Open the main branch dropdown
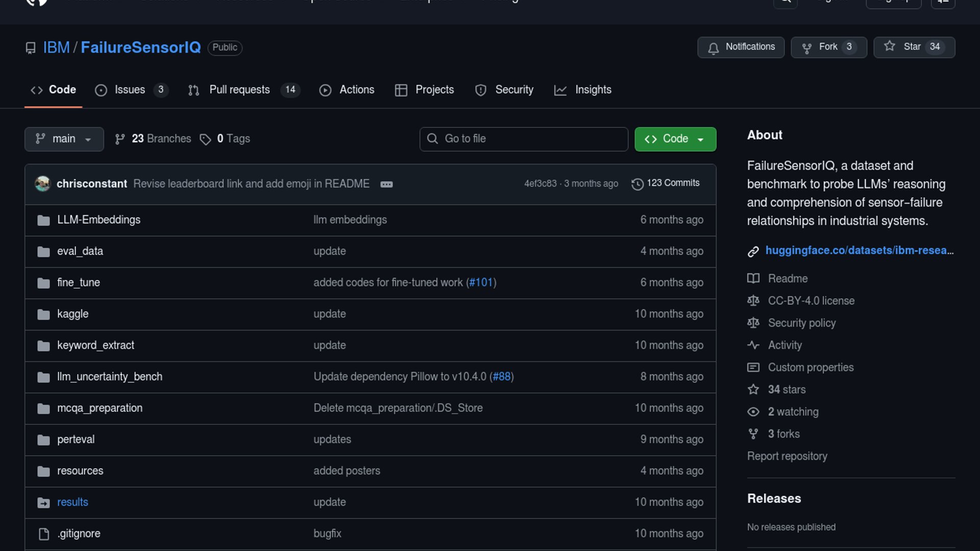The width and height of the screenshot is (980, 551). (64, 139)
